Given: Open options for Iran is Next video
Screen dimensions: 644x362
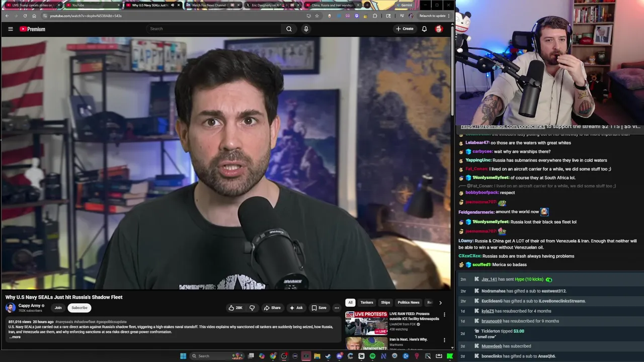Looking at the screenshot, I should (444, 340).
